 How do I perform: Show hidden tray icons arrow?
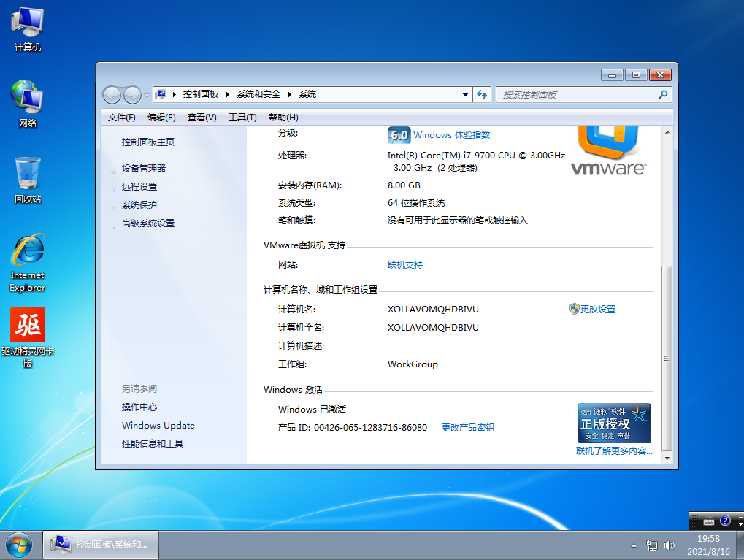coord(634,546)
